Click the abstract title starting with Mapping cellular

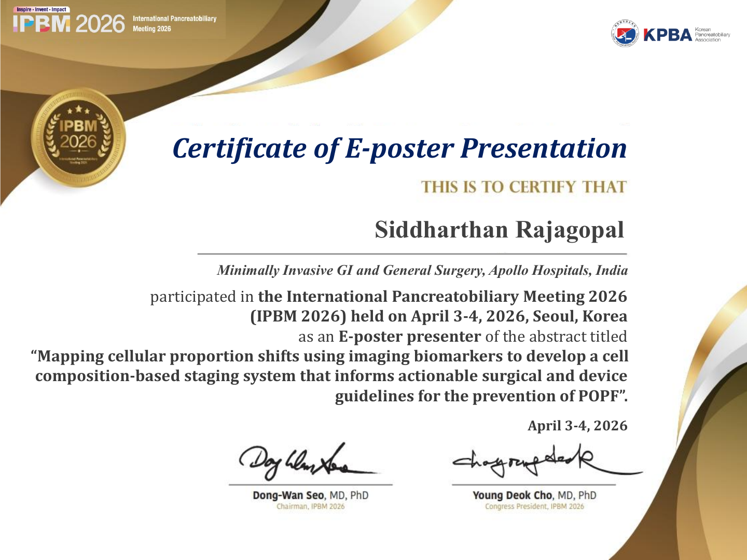click(330, 376)
